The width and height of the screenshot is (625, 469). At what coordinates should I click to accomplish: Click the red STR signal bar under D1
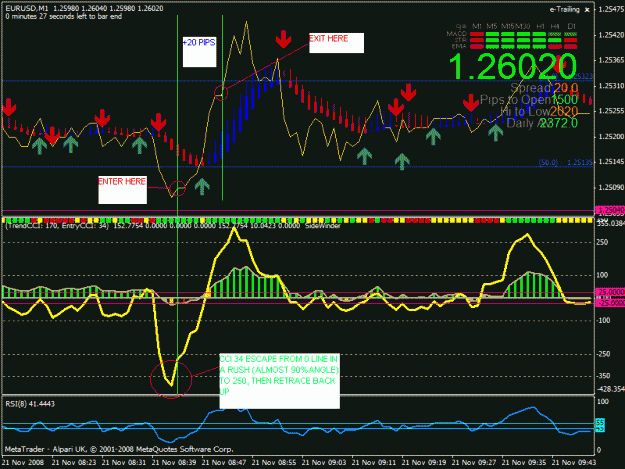571,40
